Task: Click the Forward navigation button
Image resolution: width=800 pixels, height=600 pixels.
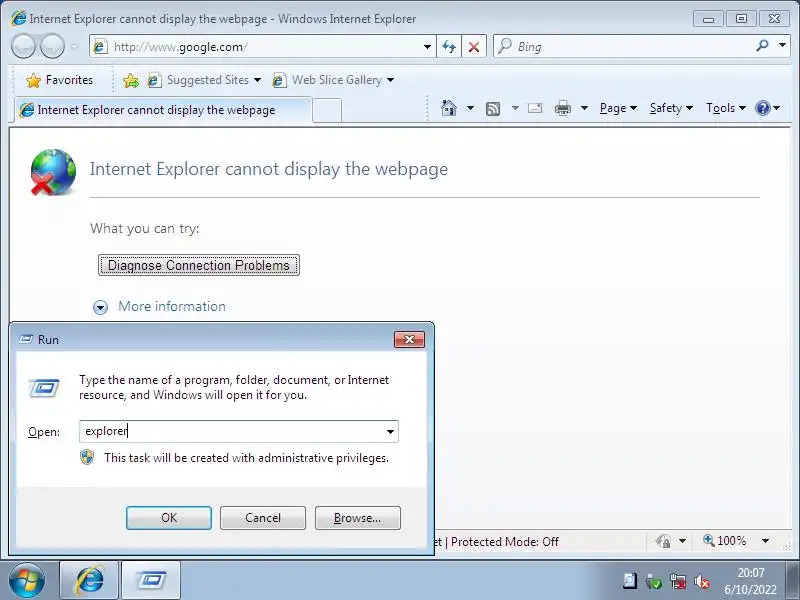Action: [x=52, y=47]
